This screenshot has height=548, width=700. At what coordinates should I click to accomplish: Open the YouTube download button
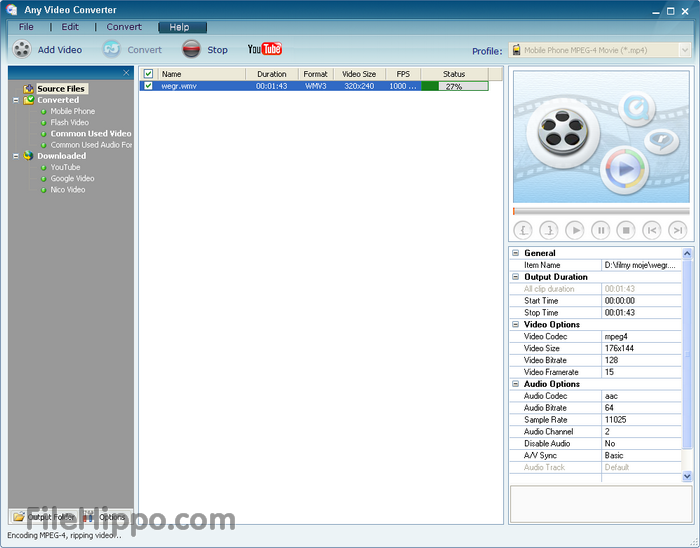(x=265, y=49)
